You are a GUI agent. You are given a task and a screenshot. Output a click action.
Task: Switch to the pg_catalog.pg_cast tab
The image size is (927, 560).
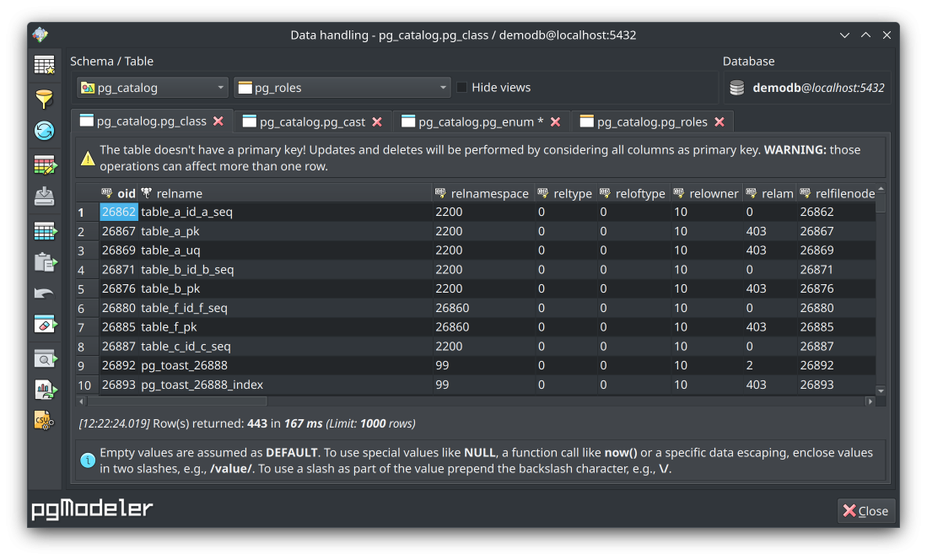pos(311,121)
